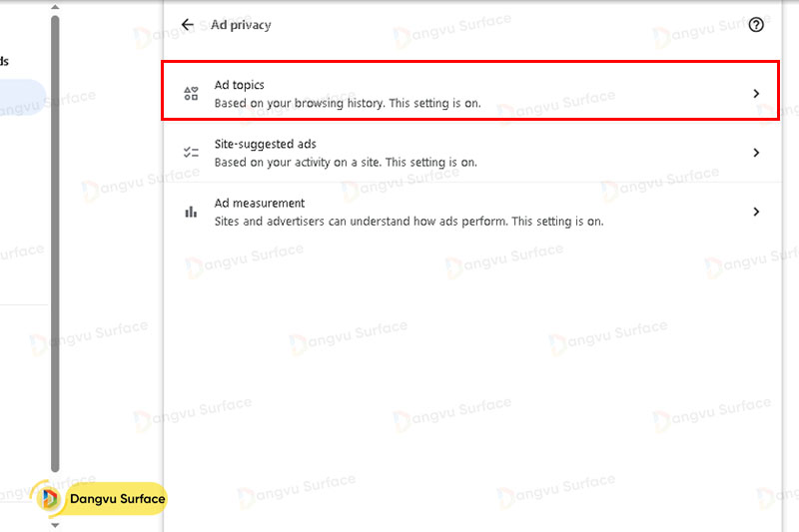
Task: Click the left sidebar vertical scrollbar thumb
Action: point(55,240)
